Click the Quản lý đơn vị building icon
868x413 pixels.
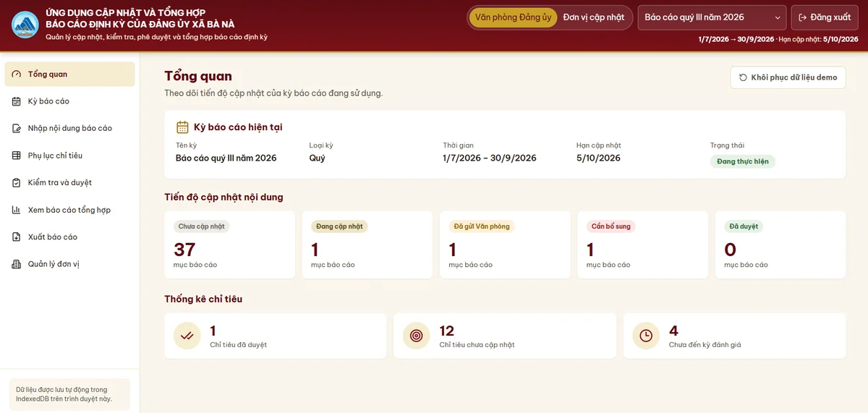pyautogui.click(x=17, y=264)
